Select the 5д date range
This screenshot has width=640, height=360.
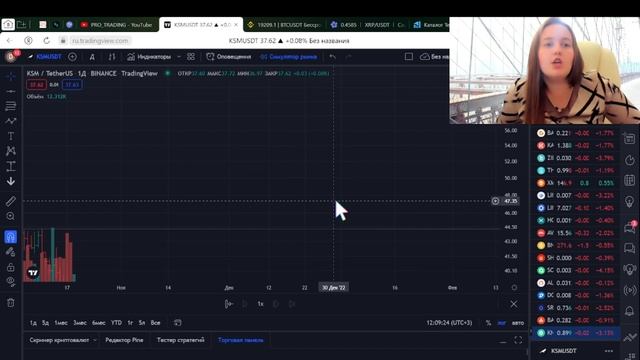pyautogui.click(x=45, y=323)
